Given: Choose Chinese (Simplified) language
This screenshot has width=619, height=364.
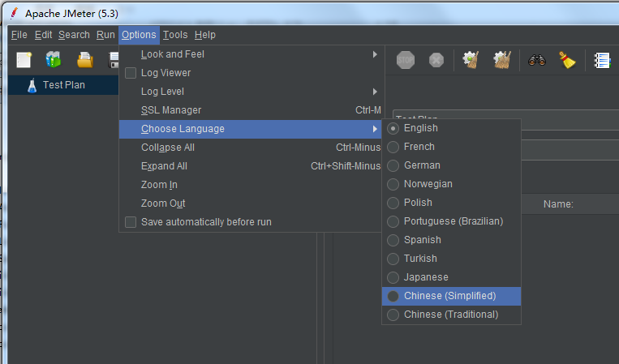Looking at the screenshot, I should click(451, 296).
